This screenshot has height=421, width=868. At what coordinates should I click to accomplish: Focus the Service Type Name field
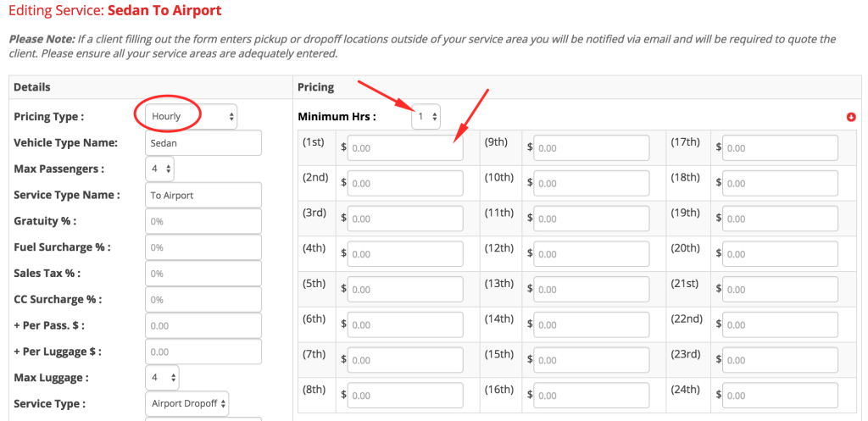(203, 196)
